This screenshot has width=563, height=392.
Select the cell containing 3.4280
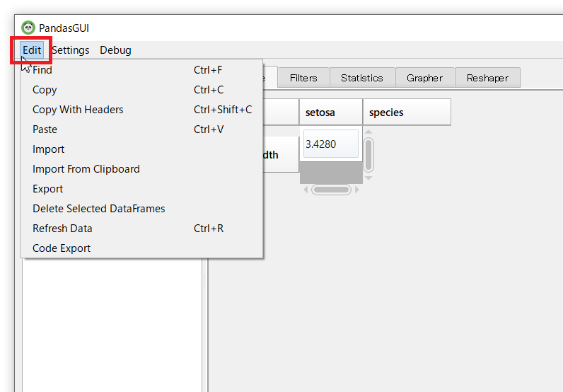(x=330, y=144)
